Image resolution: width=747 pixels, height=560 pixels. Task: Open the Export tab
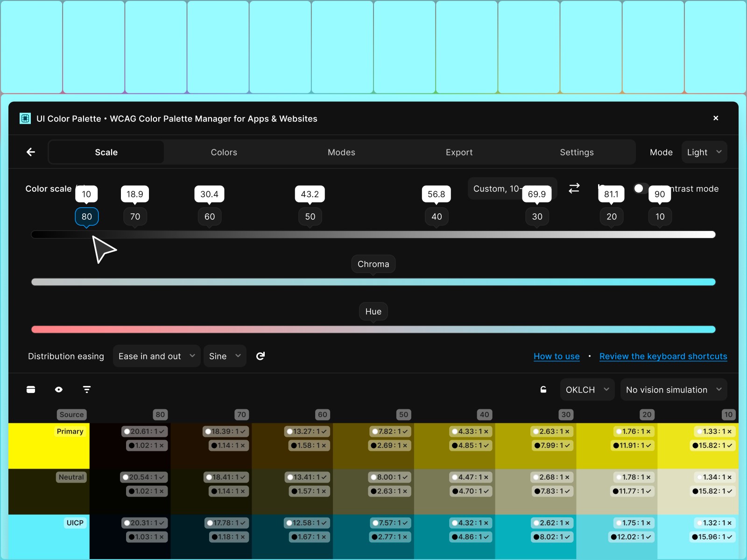coord(459,152)
